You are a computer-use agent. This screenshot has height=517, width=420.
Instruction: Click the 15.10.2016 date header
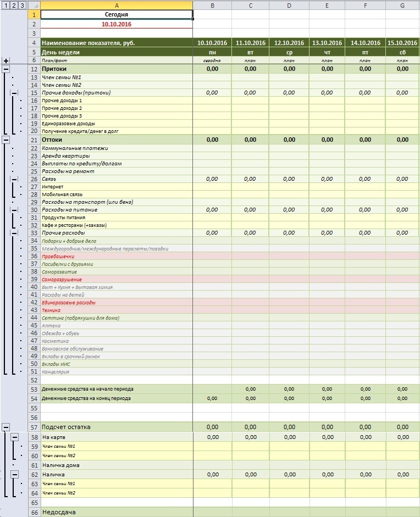click(x=402, y=43)
